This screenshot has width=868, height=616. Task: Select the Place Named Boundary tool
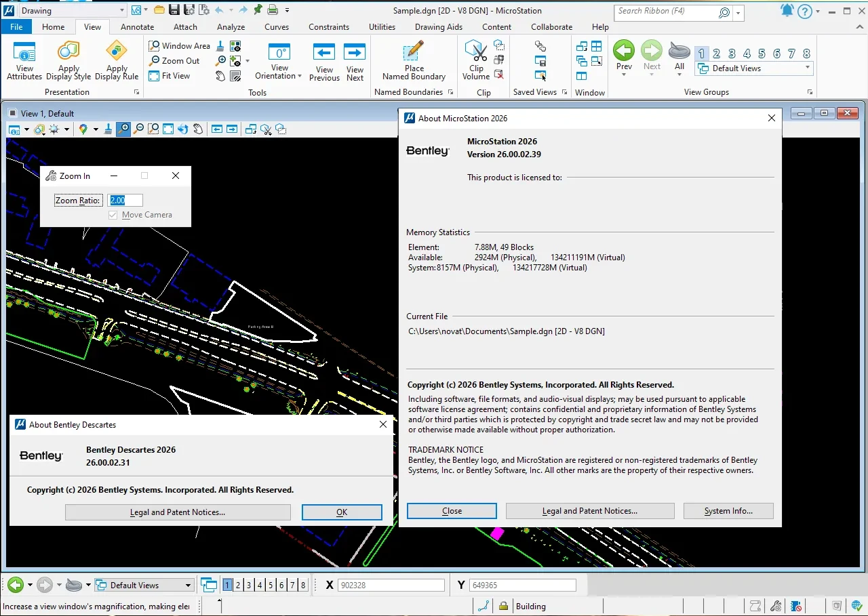pyautogui.click(x=414, y=61)
